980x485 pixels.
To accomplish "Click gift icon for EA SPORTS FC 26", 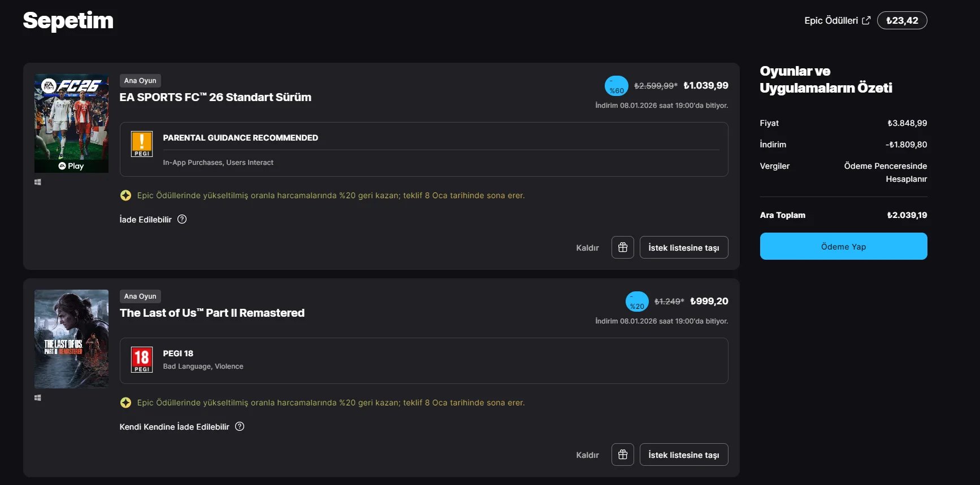I will (623, 247).
